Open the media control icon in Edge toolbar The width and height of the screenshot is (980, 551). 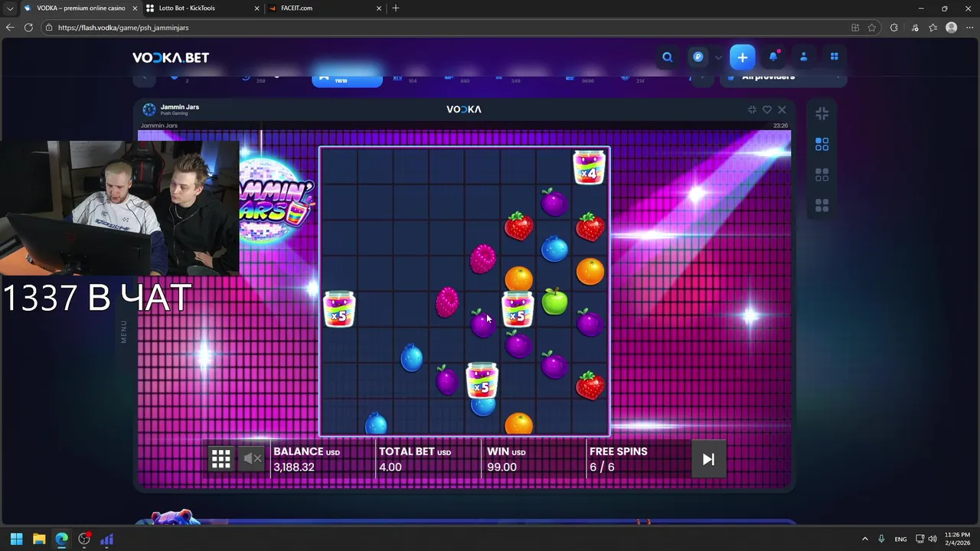pyautogui.click(x=915, y=28)
